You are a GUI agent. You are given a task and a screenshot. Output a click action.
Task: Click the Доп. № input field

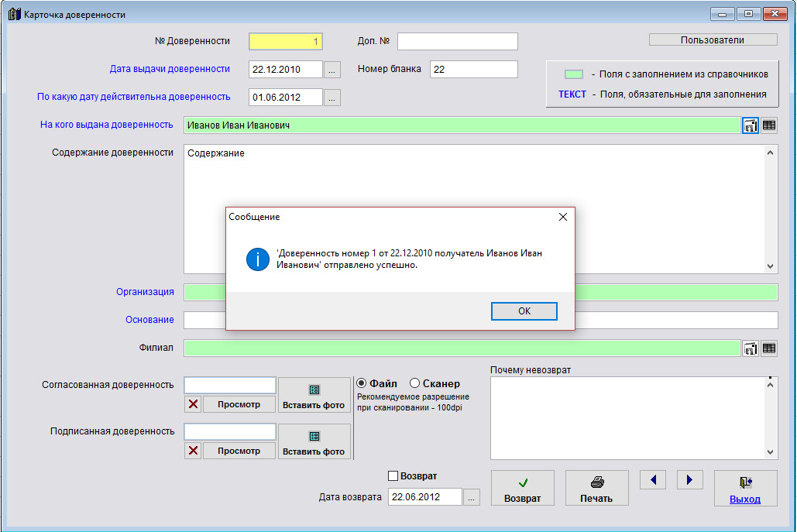click(x=458, y=42)
